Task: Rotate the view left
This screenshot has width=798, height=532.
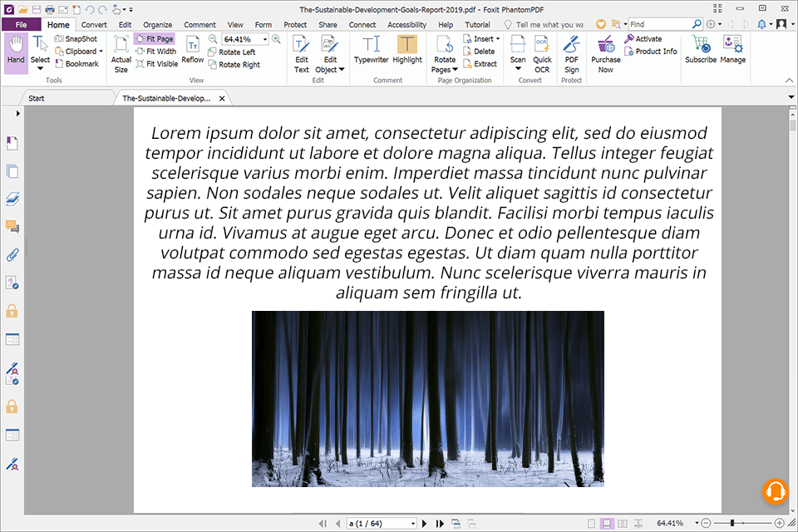Action: click(232, 52)
